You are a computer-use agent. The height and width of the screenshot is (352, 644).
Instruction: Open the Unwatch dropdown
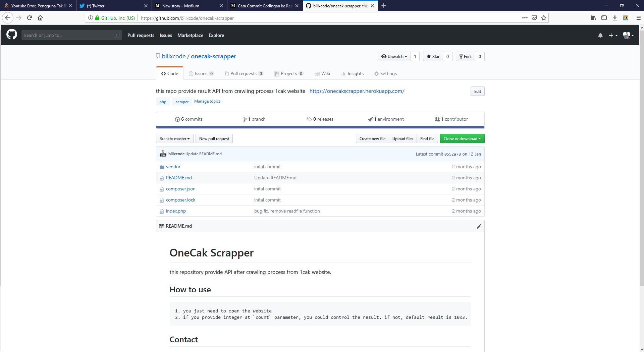[x=394, y=56]
